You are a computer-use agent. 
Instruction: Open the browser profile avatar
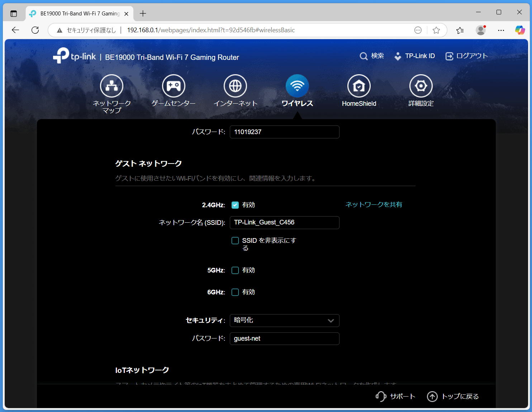481,30
